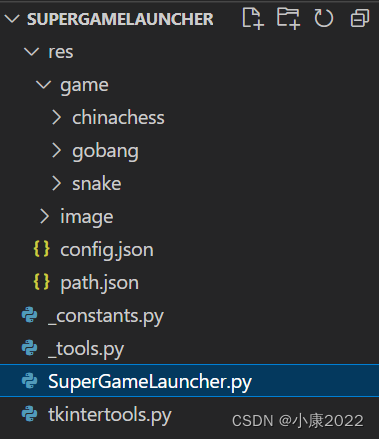Click the Python icon beside _constants.py
Image resolution: width=379 pixels, height=439 pixels.
coord(30,315)
